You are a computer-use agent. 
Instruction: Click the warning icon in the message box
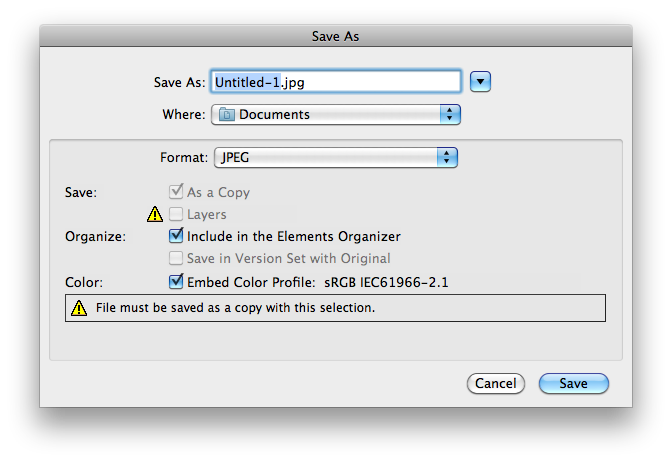coord(80,308)
